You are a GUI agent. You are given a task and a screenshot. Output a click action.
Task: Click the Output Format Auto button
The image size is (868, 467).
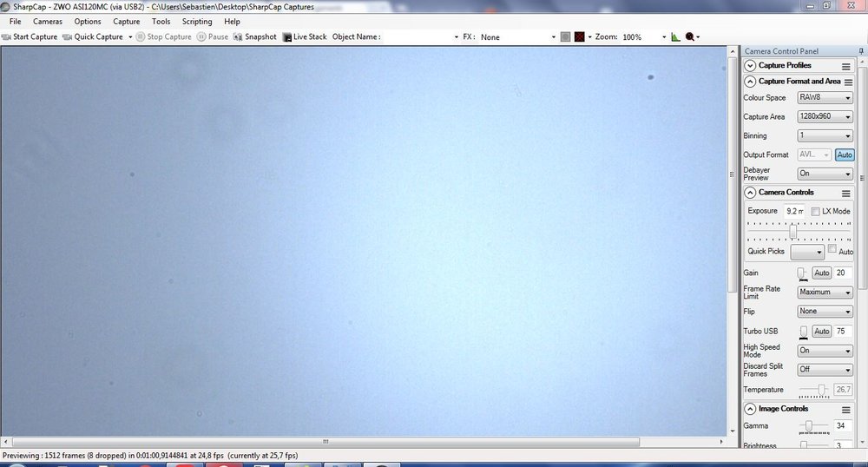[x=845, y=155]
